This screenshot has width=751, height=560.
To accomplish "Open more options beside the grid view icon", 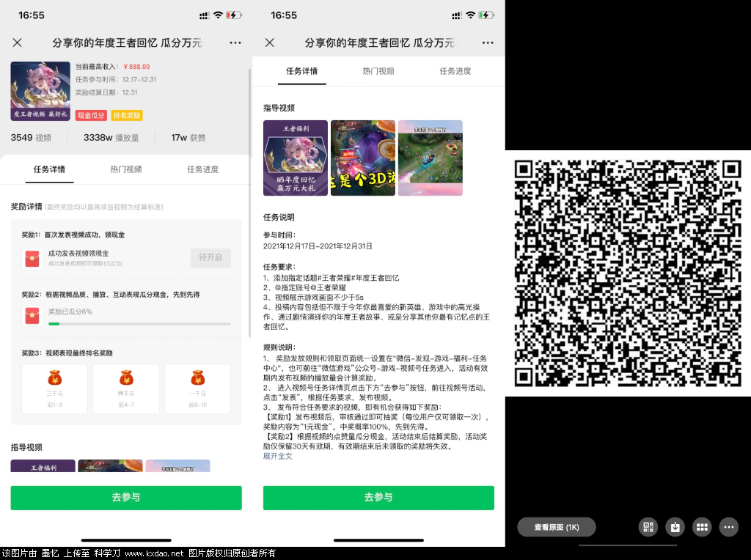I will click(x=728, y=527).
